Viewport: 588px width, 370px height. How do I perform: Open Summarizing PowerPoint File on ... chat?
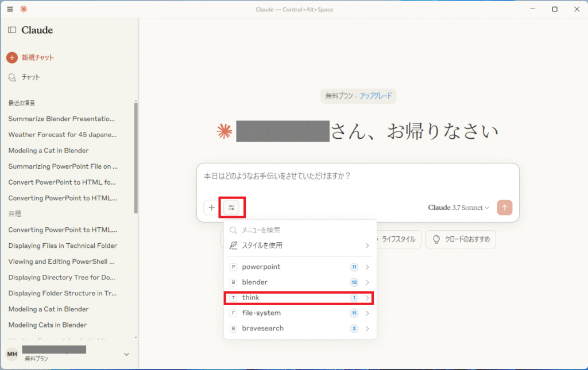tap(63, 166)
